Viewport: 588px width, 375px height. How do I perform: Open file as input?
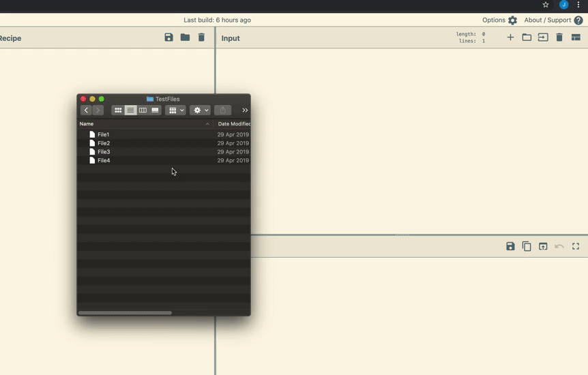(x=543, y=37)
